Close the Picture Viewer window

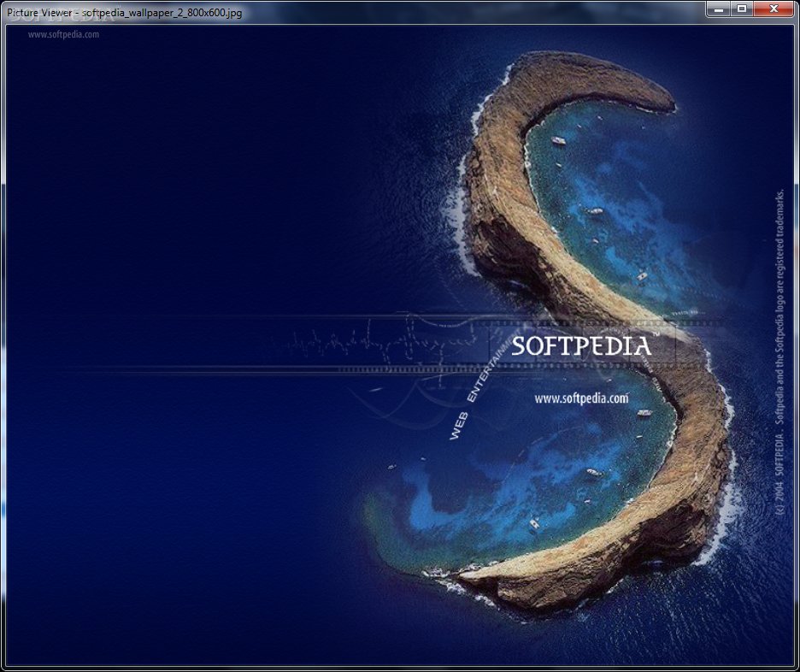[774, 9]
